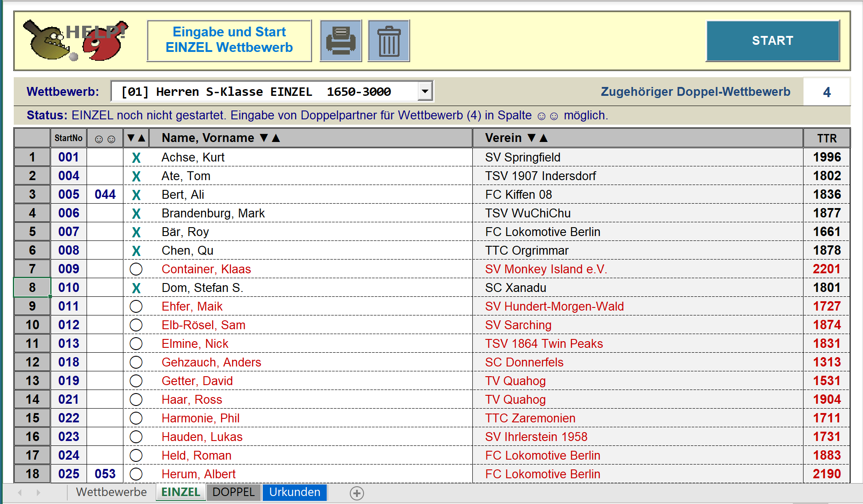This screenshot has width=863, height=504.
Task: Sort names descending with down arrow
Action: (264, 138)
